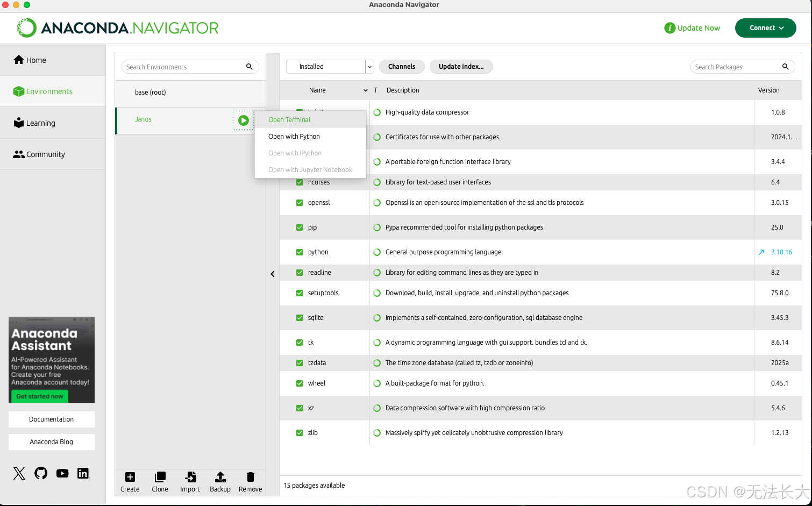The image size is (812, 506).
Task: Collapse the environments panel arrow
Action: tap(273, 274)
